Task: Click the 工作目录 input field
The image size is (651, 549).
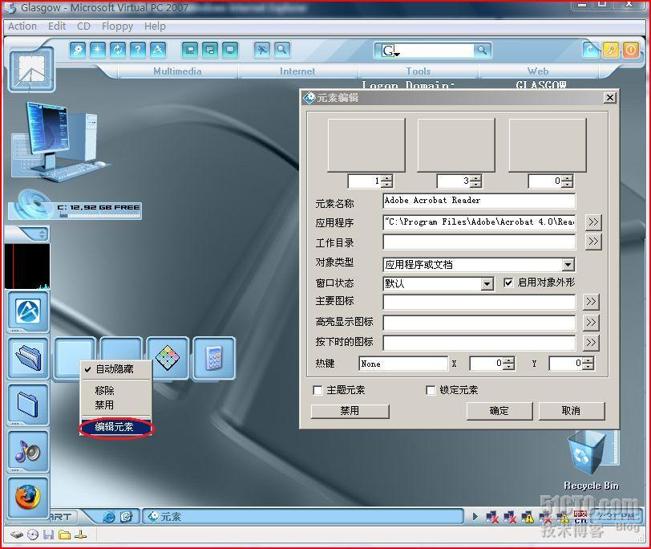Action: [x=479, y=242]
